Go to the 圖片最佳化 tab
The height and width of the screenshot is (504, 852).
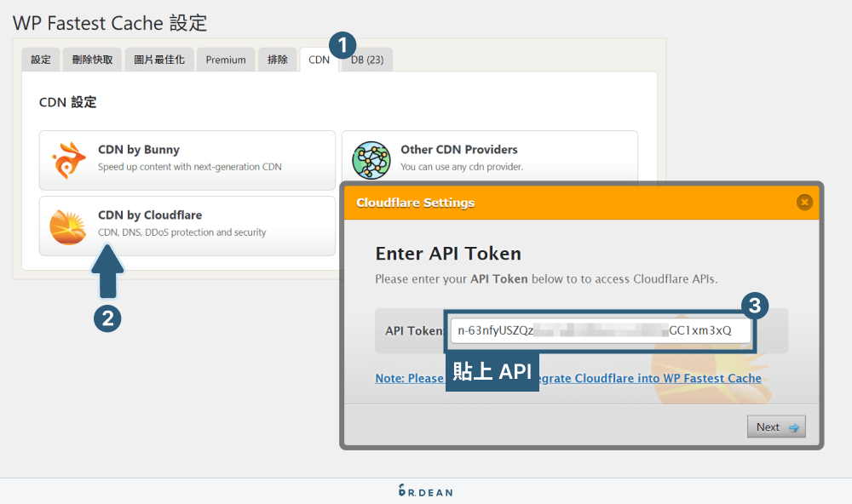click(158, 59)
